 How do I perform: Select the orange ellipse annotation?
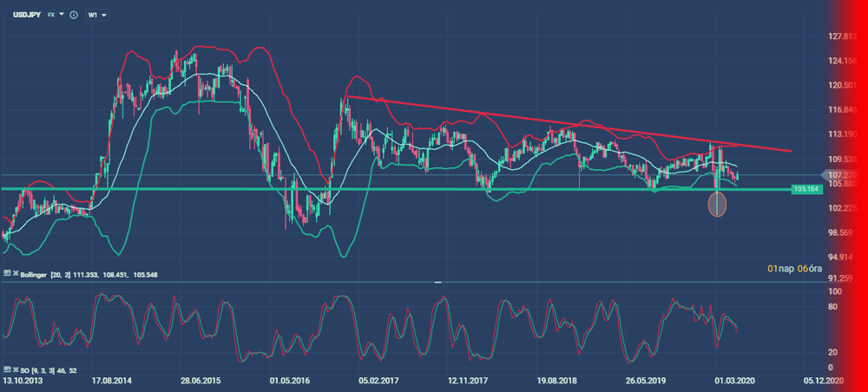[x=717, y=205]
